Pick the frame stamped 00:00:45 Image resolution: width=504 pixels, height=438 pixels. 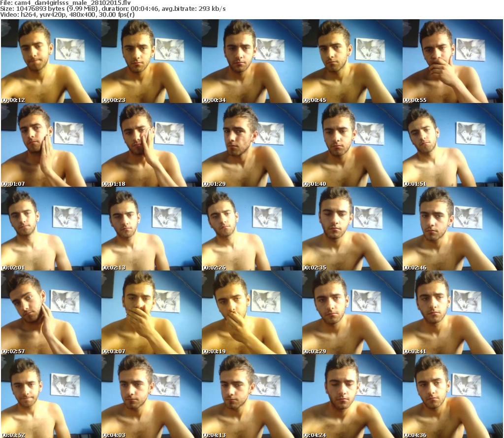pyautogui.click(x=352, y=61)
